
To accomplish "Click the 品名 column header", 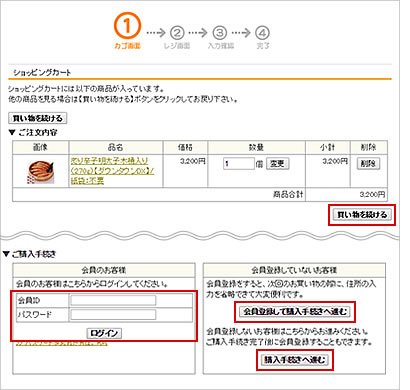I will pos(116,147).
